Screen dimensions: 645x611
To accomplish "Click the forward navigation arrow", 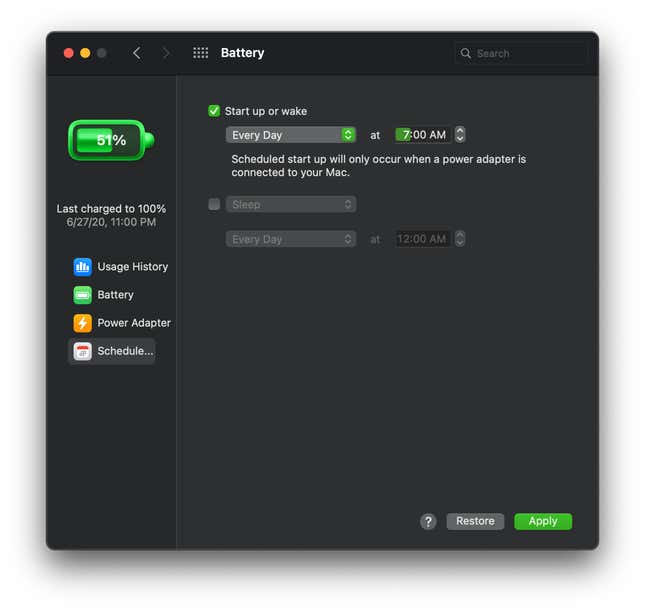I will click(x=166, y=53).
